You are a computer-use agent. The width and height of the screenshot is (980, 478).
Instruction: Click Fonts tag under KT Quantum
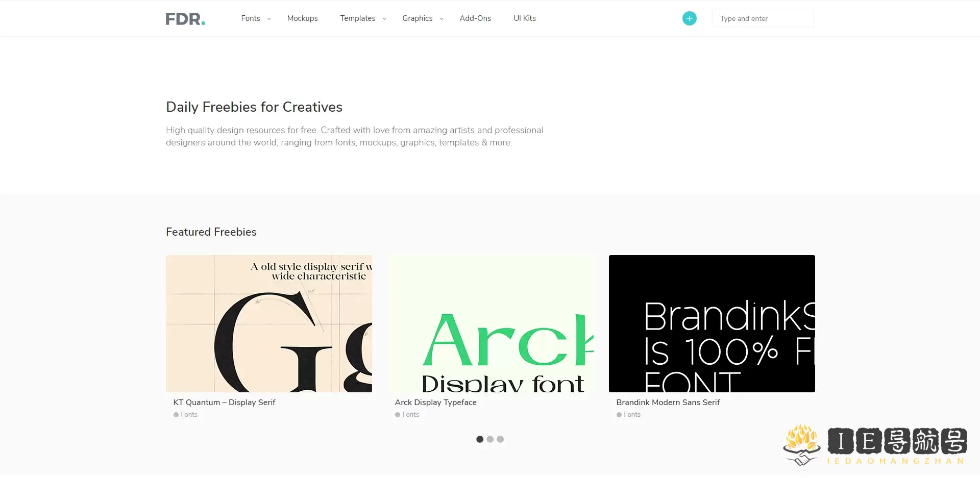(x=186, y=414)
